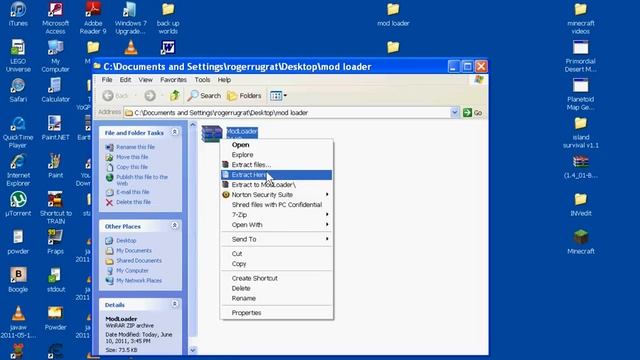This screenshot has width=640, height=360.
Task: Open My Network Places link
Action: [139, 280]
